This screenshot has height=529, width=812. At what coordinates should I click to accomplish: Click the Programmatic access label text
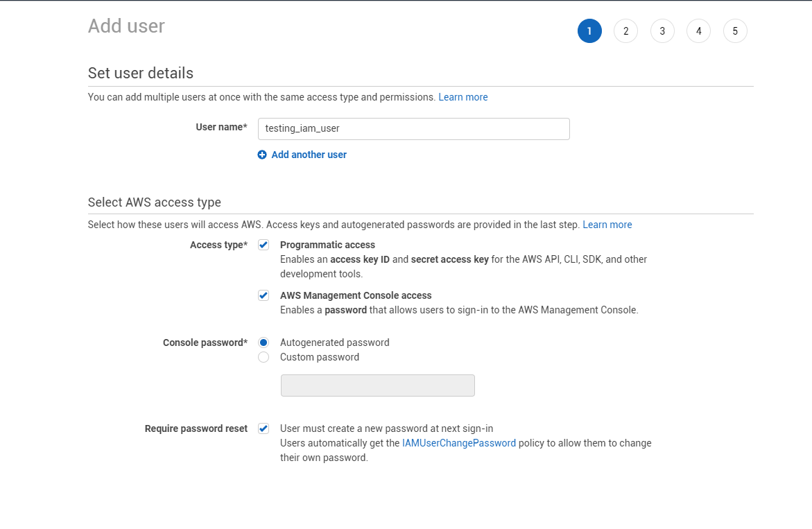click(327, 245)
